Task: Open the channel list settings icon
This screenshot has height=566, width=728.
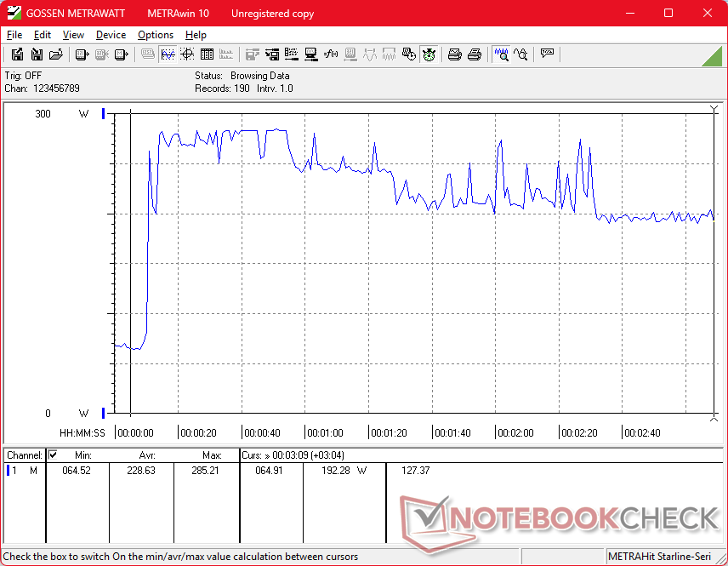Action: [291, 54]
